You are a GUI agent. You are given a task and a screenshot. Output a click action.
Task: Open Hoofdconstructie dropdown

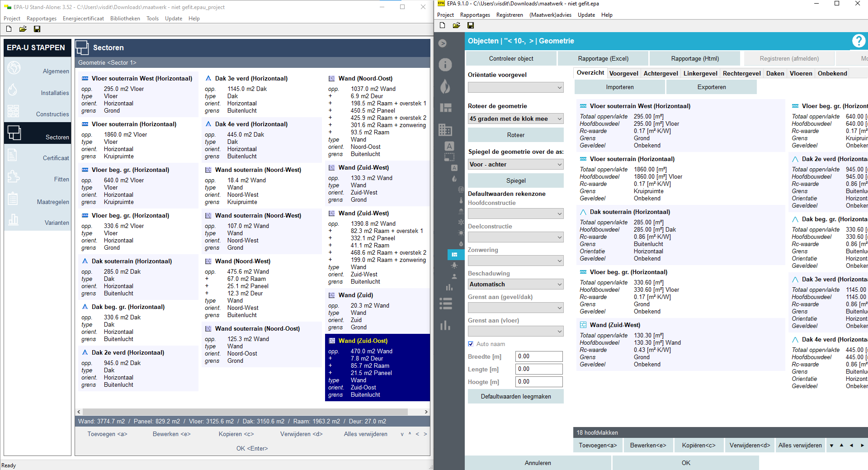click(x=516, y=214)
